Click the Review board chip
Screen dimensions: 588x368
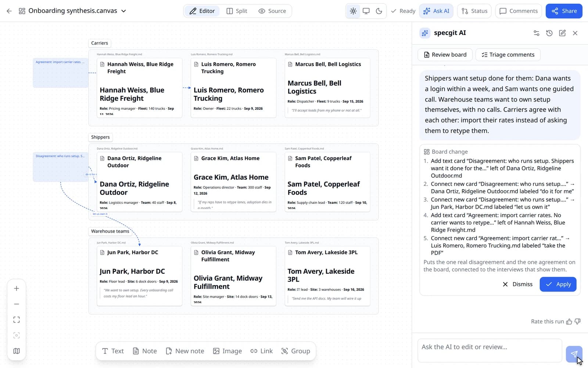445,55
